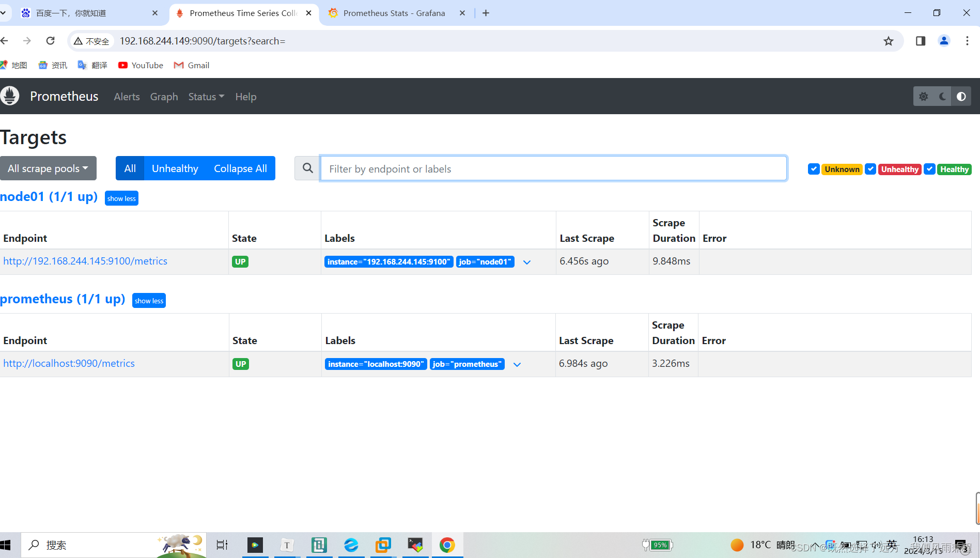The height and width of the screenshot is (558, 980).
Task: Click the node01 (1/1 up) heading link
Action: point(49,197)
